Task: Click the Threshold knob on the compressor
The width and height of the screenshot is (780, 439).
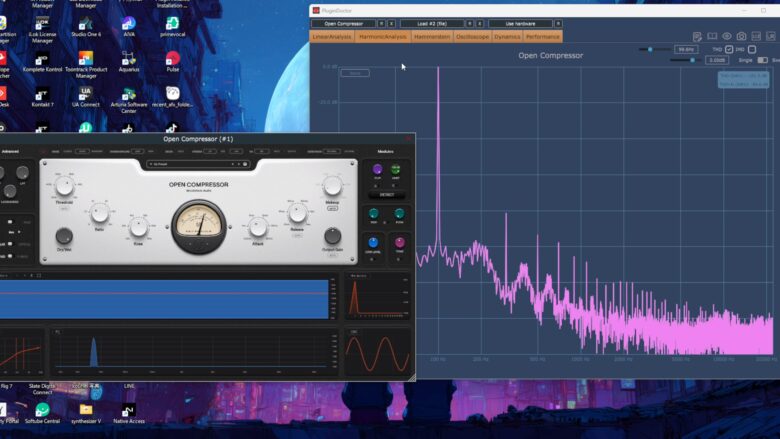Action: click(64, 186)
